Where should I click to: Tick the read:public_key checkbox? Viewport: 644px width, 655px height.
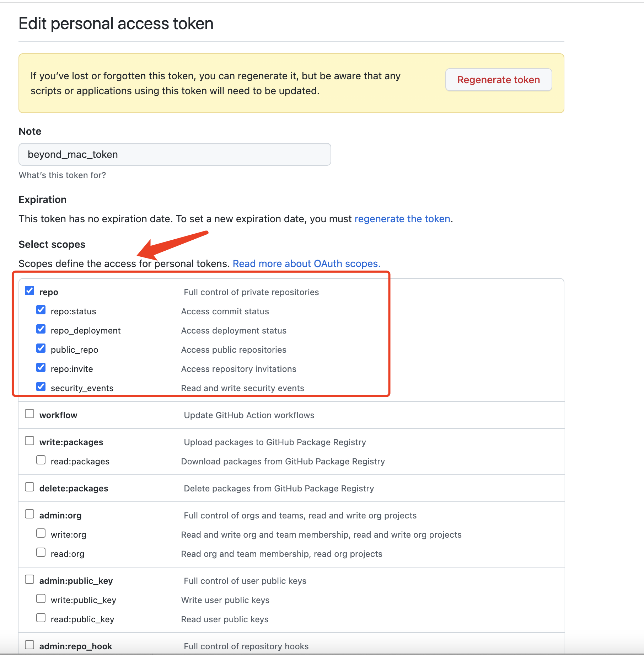tap(41, 618)
